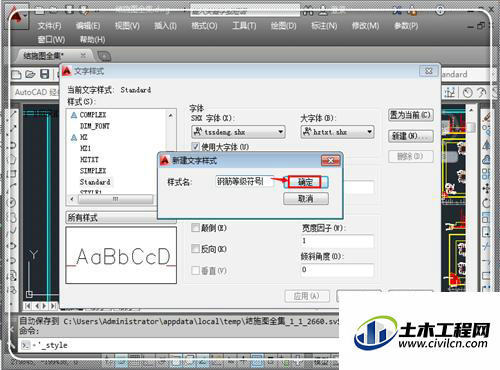Open the 绘图(D) menu

click(283, 26)
